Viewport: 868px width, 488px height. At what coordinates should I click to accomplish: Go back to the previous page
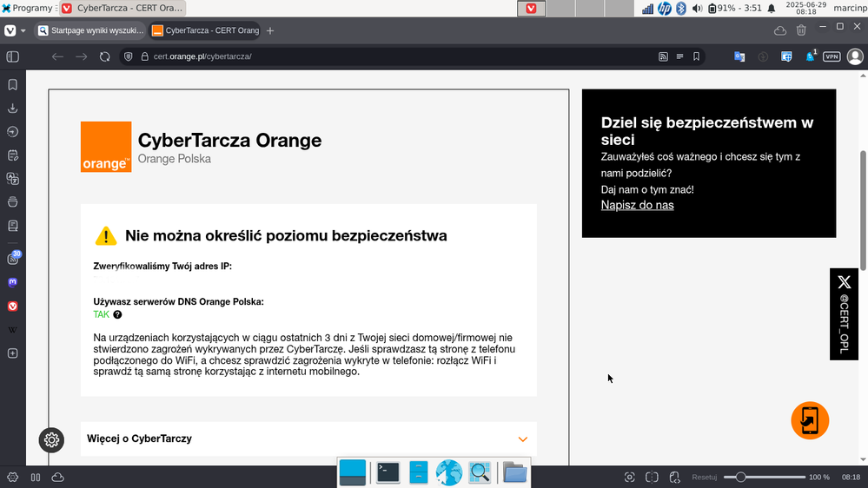click(57, 56)
